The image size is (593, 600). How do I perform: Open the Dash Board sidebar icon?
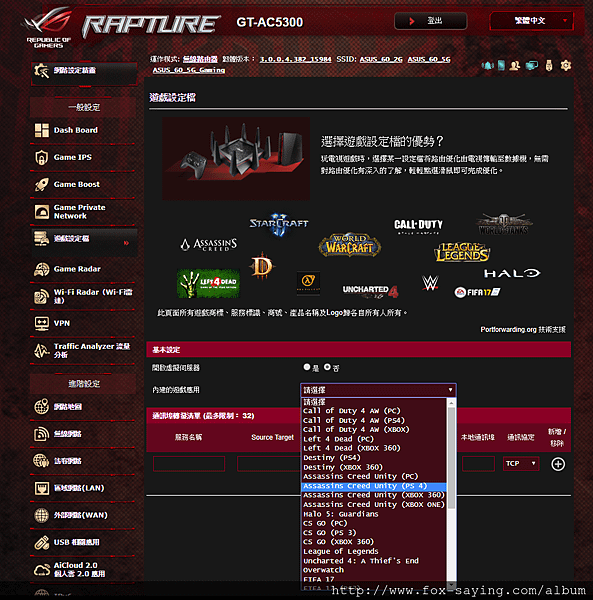coord(42,130)
